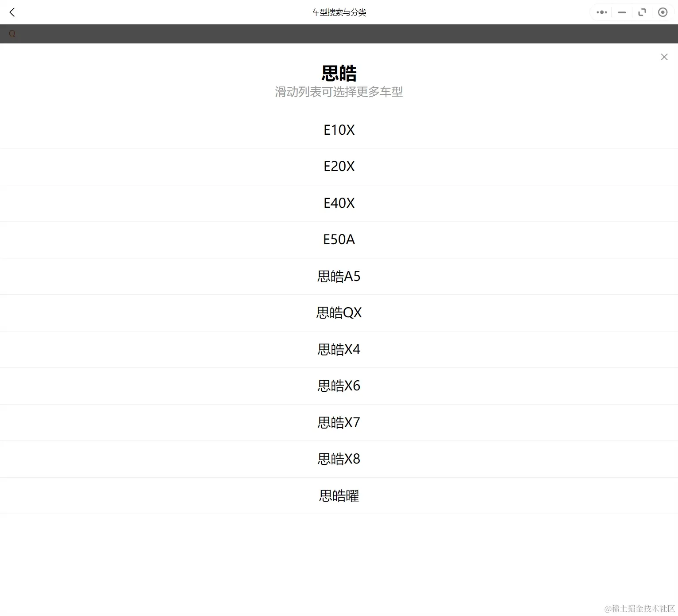Image resolution: width=678 pixels, height=616 pixels.
Task: Click the back arrow in the title bar
Action: tap(12, 12)
